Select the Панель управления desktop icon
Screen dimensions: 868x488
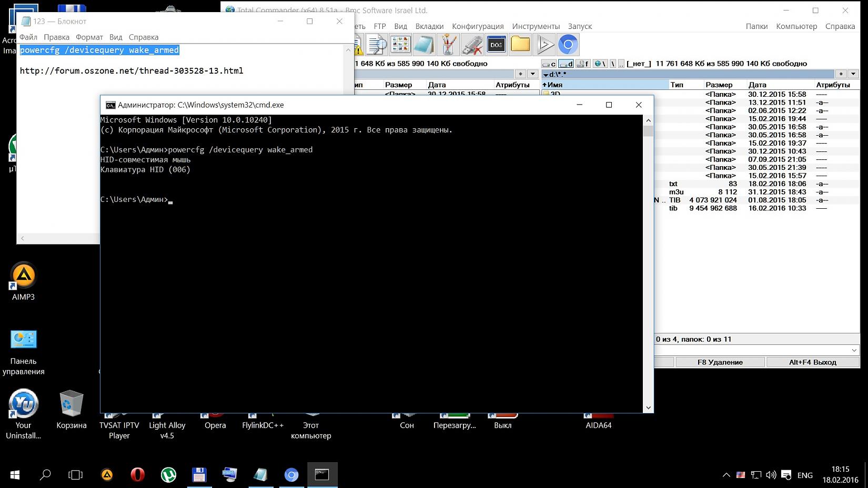pyautogui.click(x=23, y=352)
